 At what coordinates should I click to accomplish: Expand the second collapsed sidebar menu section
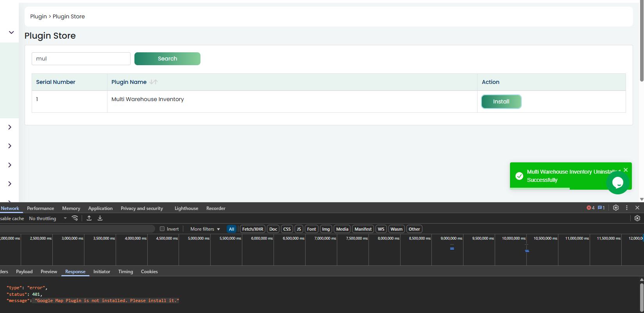10,146
